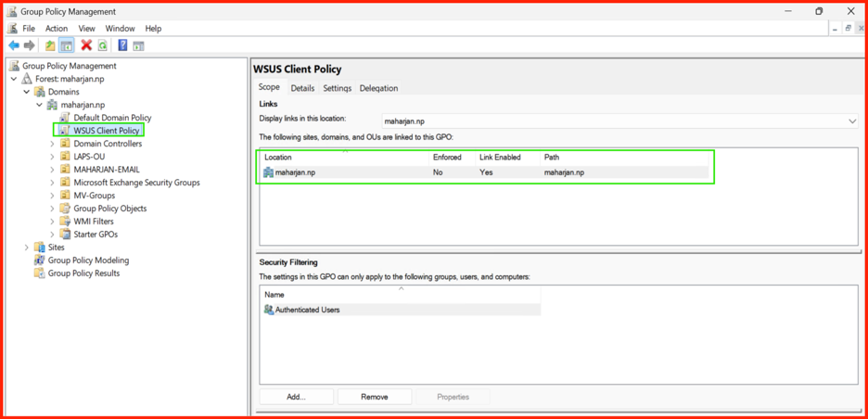Click the WMI Filters folder icon

tap(66, 221)
